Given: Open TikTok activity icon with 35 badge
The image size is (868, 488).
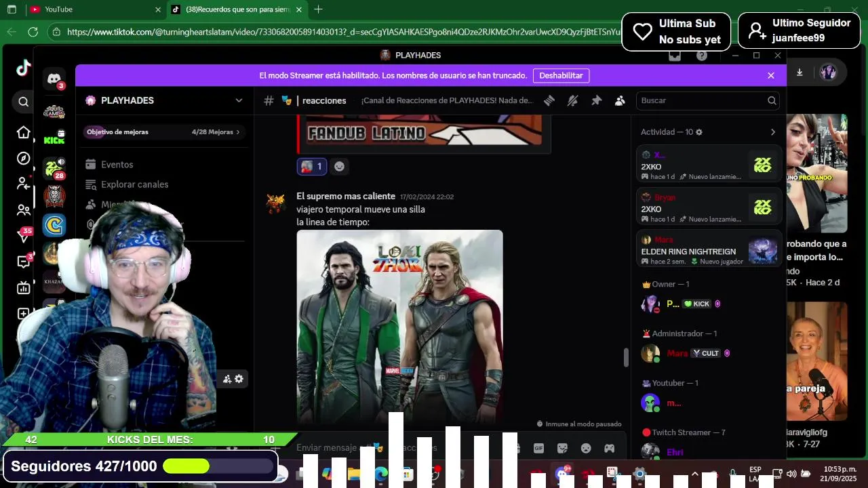Looking at the screenshot, I should click(x=24, y=235).
